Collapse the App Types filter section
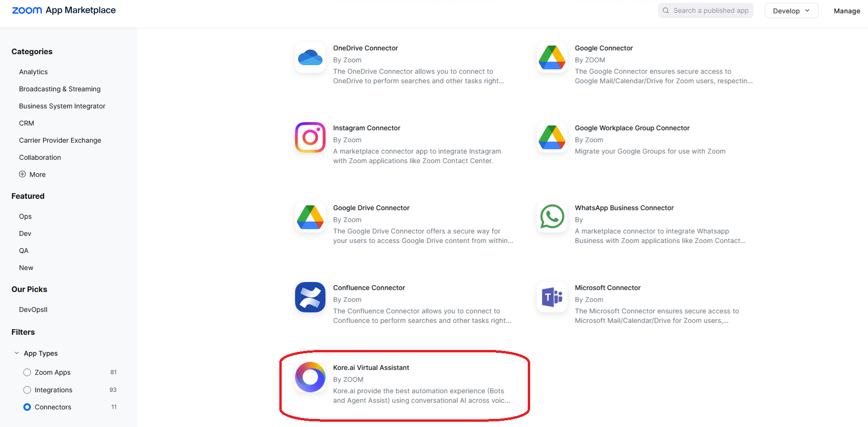The height and width of the screenshot is (427, 868). tap(17, 353)
